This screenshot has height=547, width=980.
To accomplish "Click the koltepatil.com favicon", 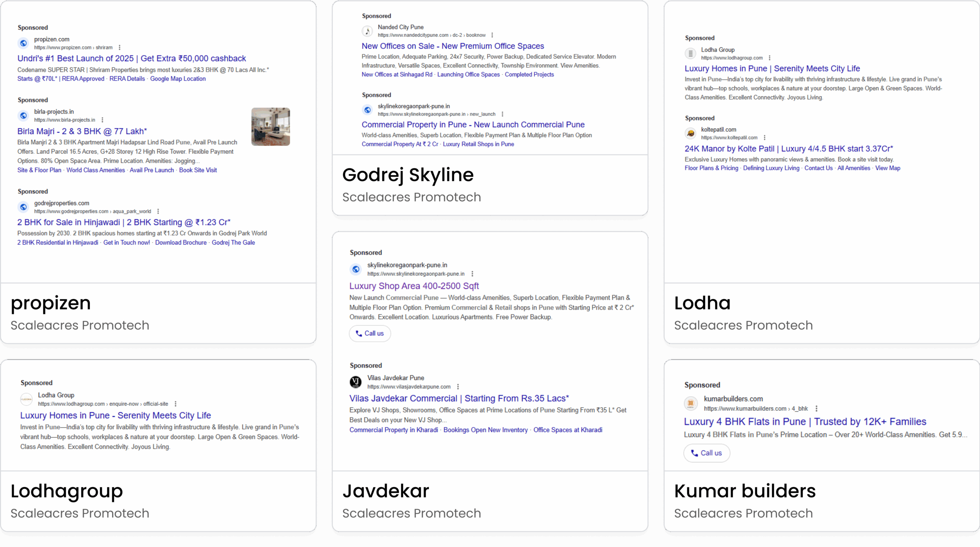I will [691, 133].
